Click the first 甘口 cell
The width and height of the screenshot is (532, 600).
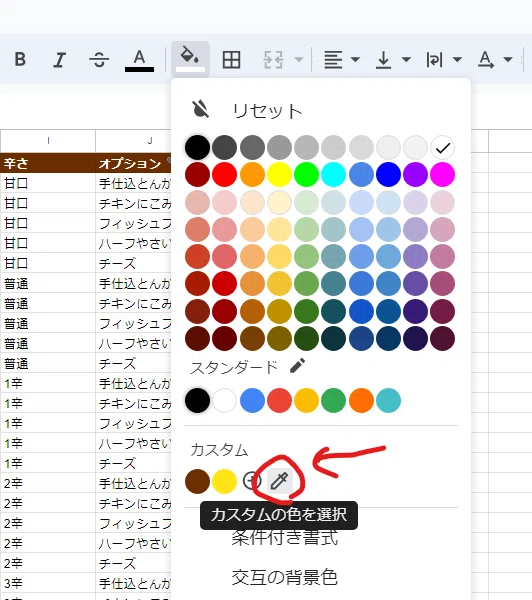coord(48,183)
